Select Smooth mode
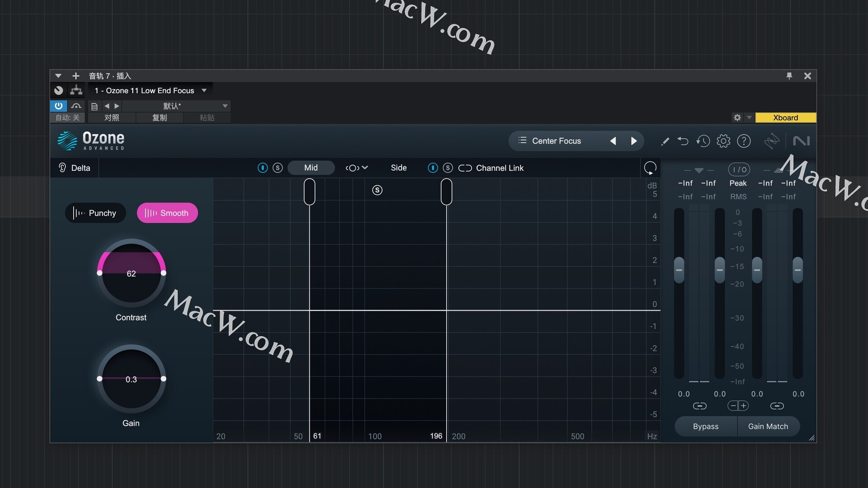This screenshot has width=868, height=488. tap(167, 213)
